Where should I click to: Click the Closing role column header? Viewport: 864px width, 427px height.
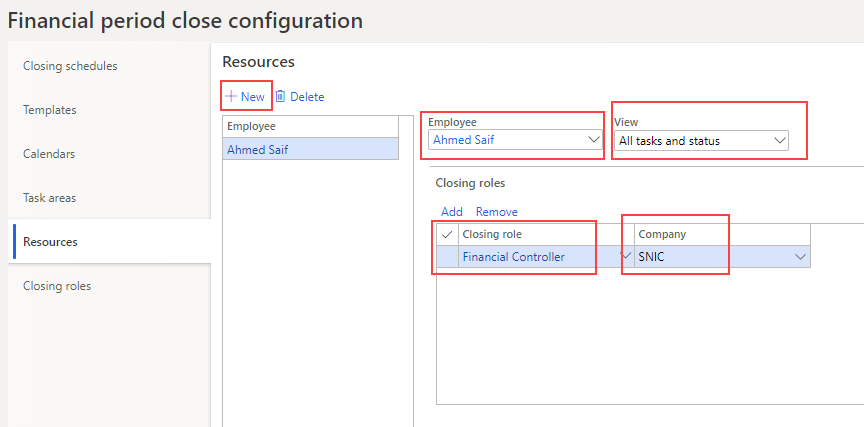(x=492, y=234)
